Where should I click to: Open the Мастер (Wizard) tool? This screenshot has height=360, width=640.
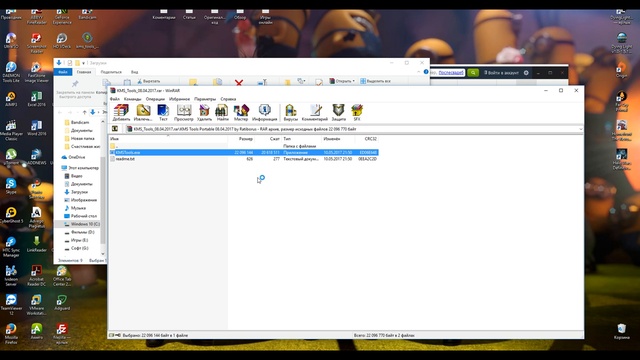point(241,113)
